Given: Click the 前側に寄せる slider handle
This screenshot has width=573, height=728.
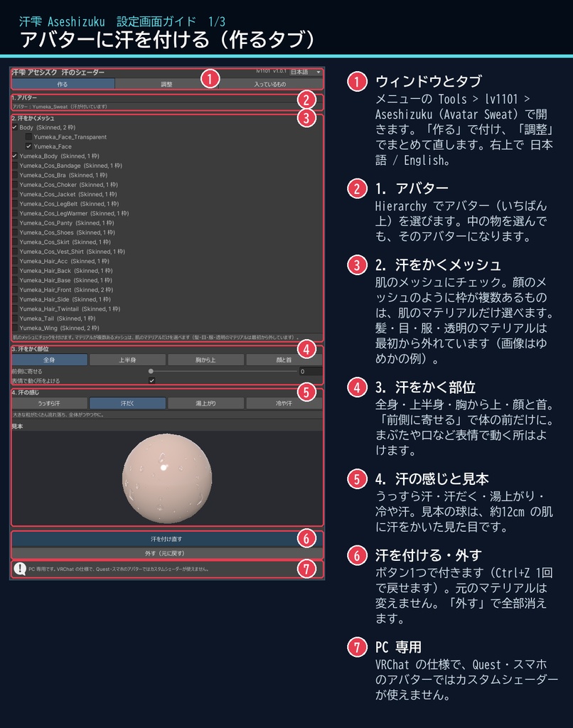Looking at the screenshot, I should [151, 371].
